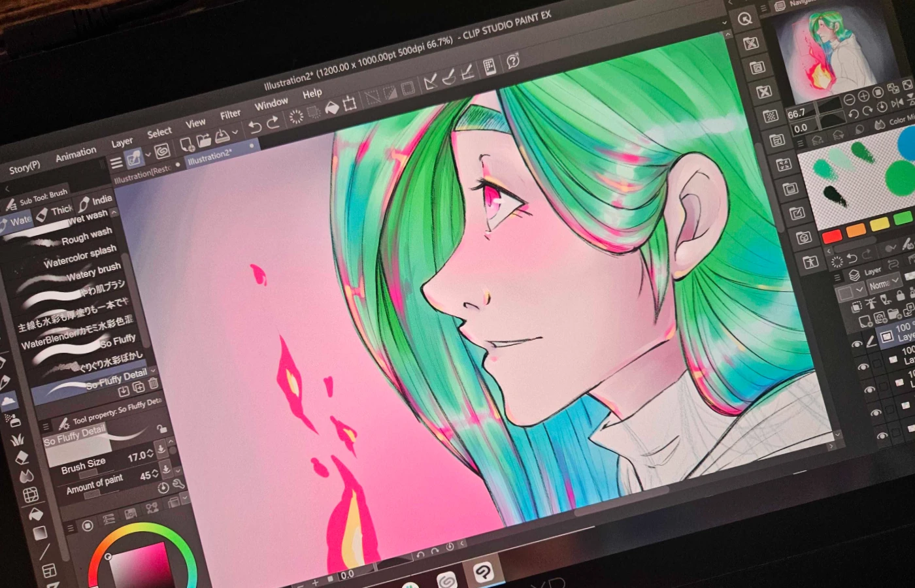Click the Transform icon in command bar

click(x=350, y=103)
